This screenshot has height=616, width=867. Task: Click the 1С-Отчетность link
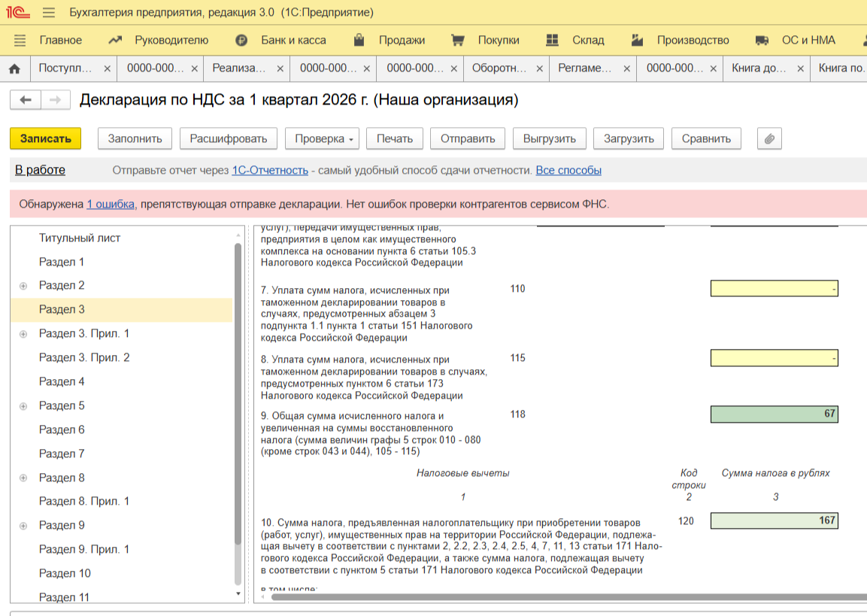pos(270,171)
